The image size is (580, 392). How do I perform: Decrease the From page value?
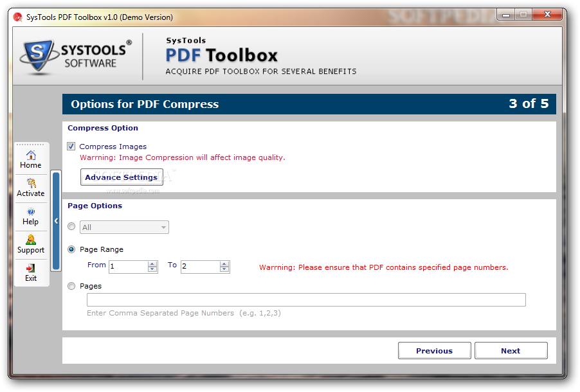point(152,269)
